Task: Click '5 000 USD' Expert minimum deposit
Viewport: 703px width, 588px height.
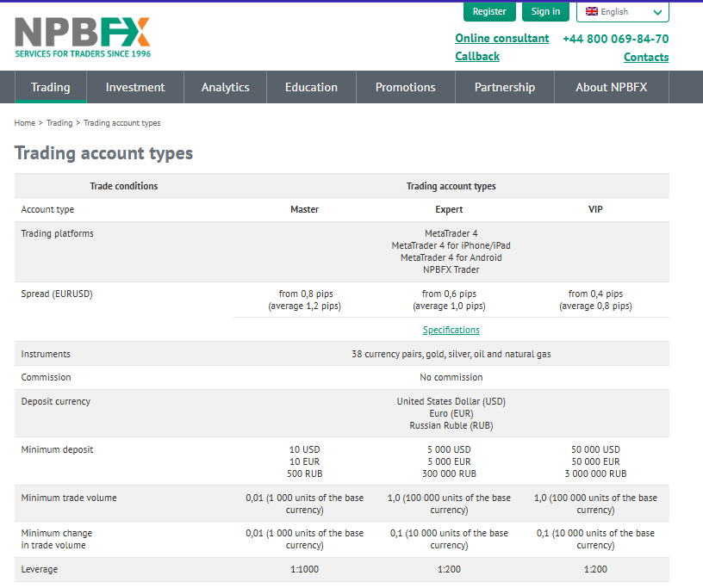Action: pos(449,449)
